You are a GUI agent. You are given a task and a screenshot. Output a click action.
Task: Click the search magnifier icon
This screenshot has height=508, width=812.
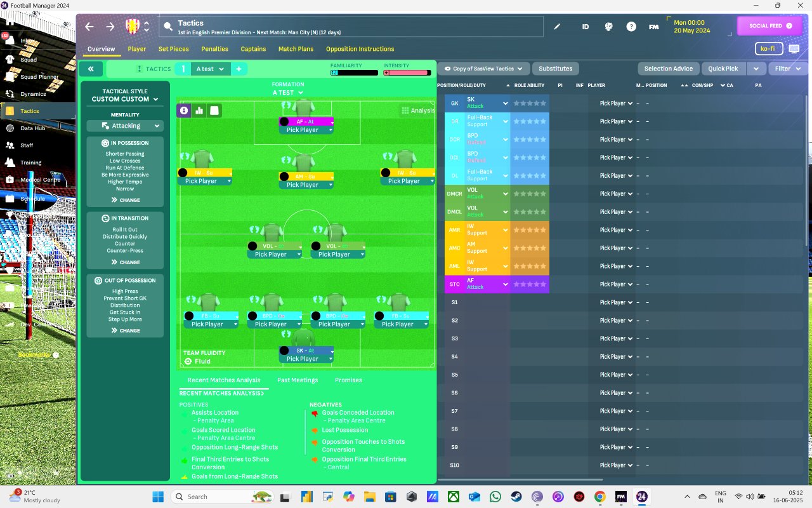point(168,27)
